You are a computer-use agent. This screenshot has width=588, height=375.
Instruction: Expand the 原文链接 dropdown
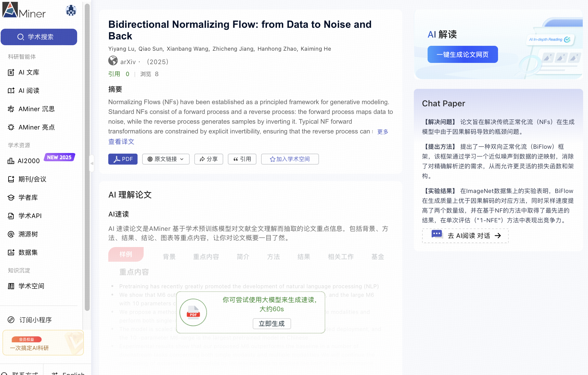tap(166, 159)
